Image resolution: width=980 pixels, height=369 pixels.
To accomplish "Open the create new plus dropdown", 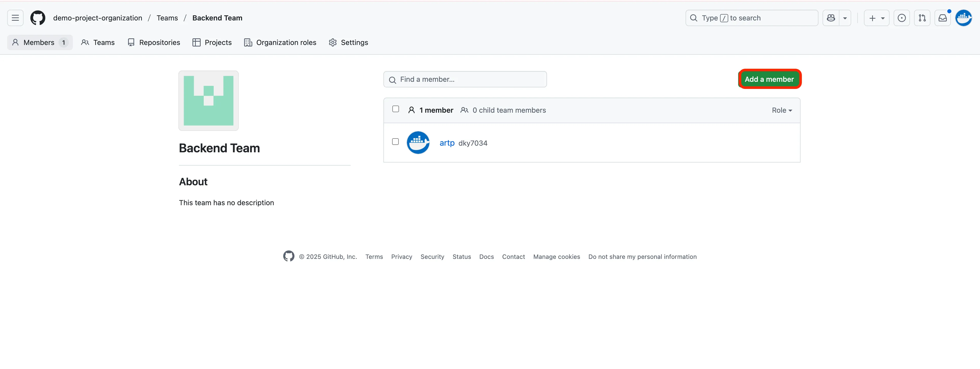I will pos(876,18).
